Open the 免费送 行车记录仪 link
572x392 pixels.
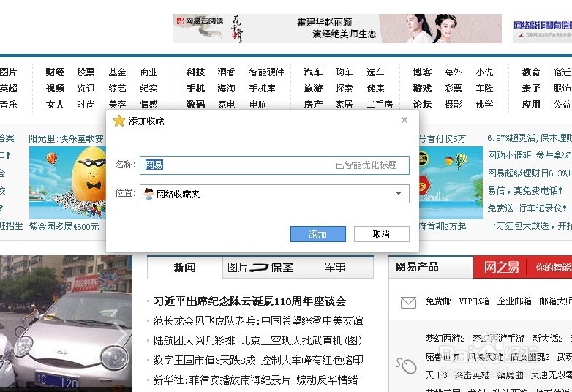(x=527, y=208)
